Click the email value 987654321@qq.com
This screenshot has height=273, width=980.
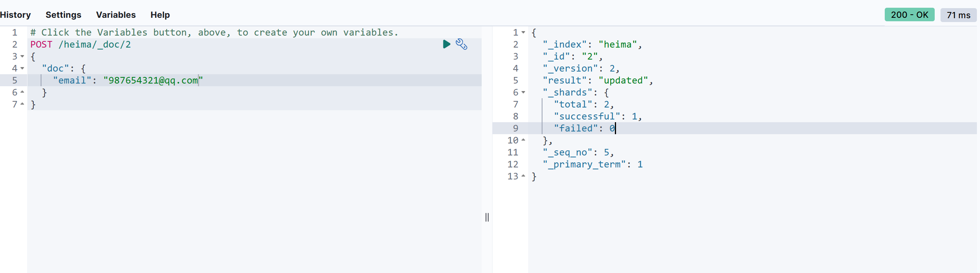[153, 80]
